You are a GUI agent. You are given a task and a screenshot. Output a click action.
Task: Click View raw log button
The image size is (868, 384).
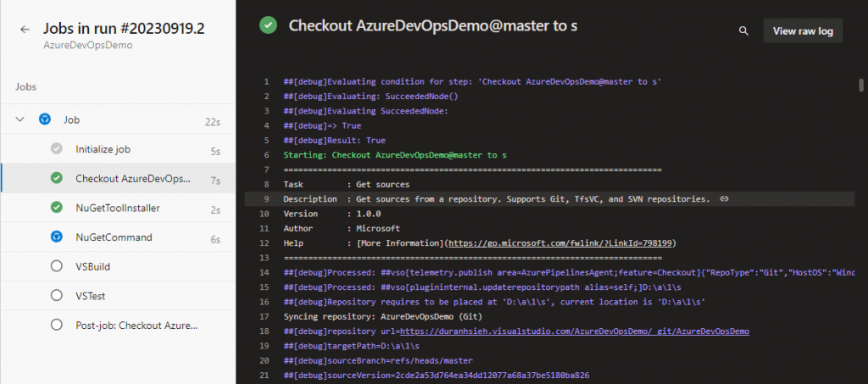[803, 31]
